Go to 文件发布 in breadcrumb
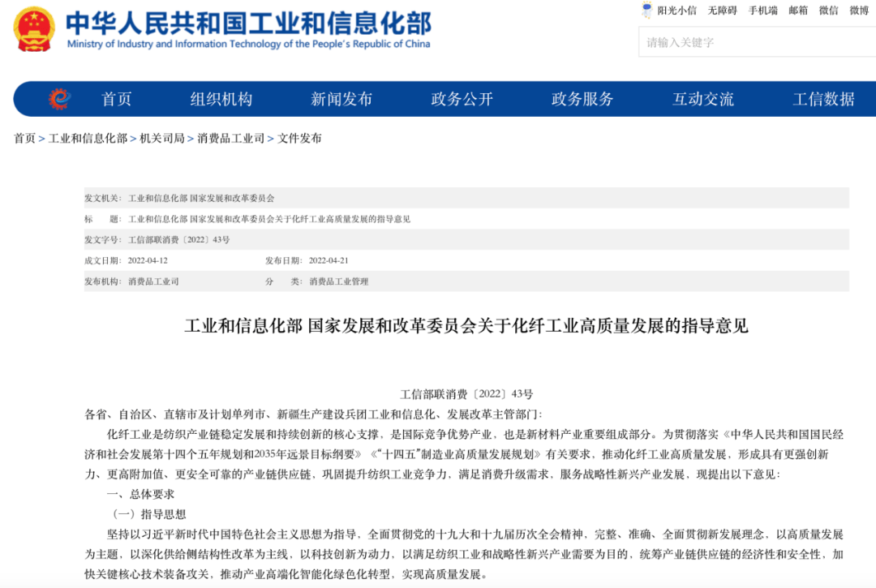Image resolution: width=876 pixels, height=588 pixels. (299, 138)
